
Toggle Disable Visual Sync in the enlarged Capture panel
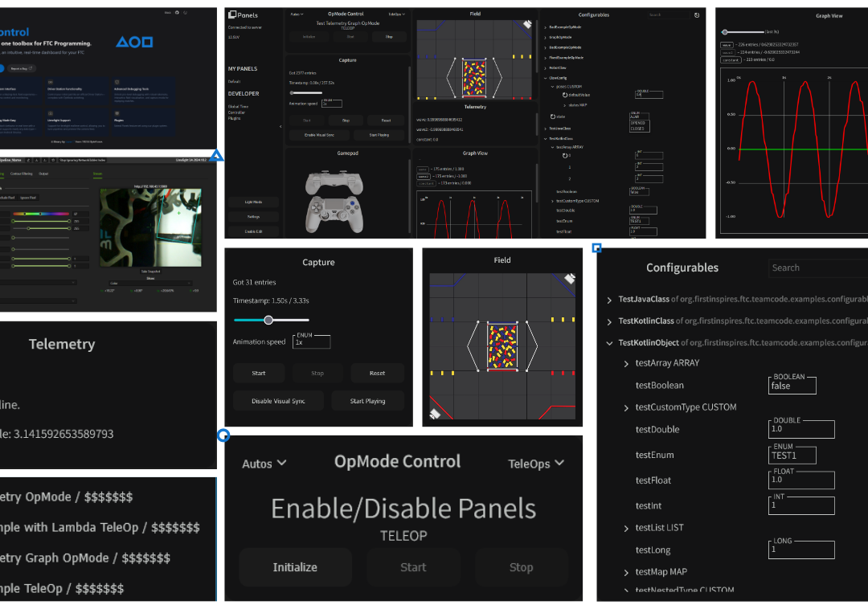[x=277, y=401]
